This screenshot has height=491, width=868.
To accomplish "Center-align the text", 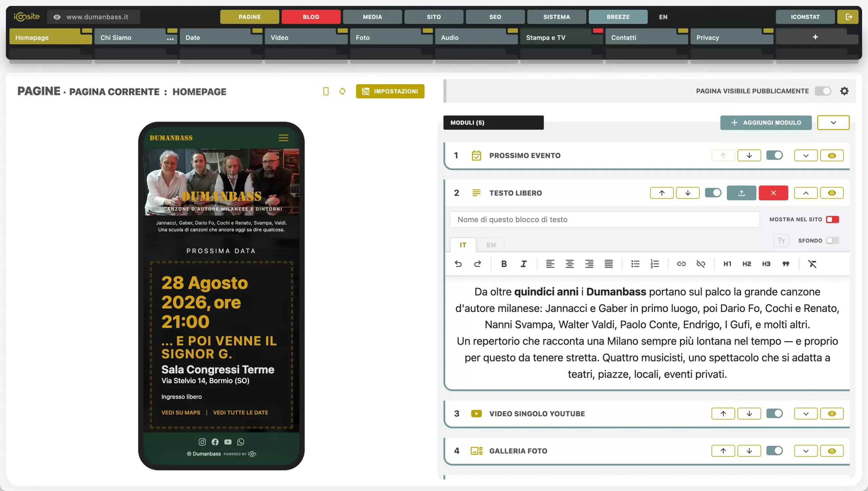I will (x=570, y=264).
